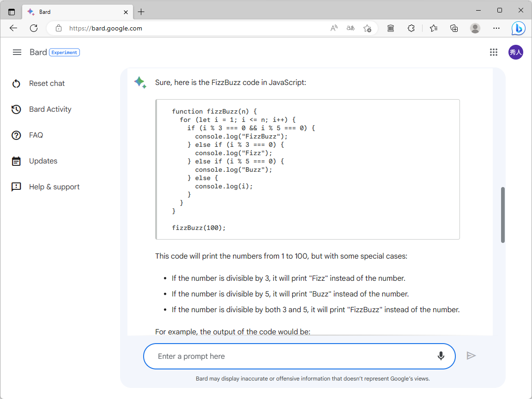This screenshot has height=399, width=532.
Task: Click the Reset chat menu label
Action: 47,84
